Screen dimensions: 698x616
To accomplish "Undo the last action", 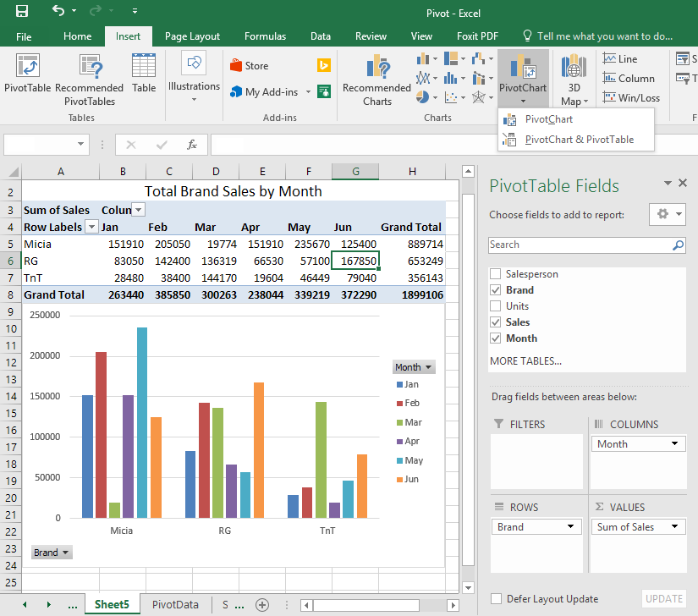I will 58,10.
